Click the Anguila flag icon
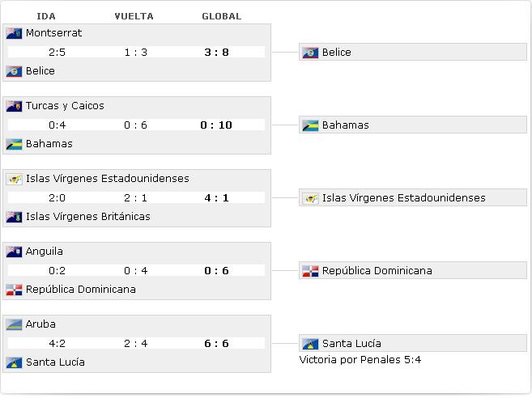The image size is (532, 398). click(14, 252)
